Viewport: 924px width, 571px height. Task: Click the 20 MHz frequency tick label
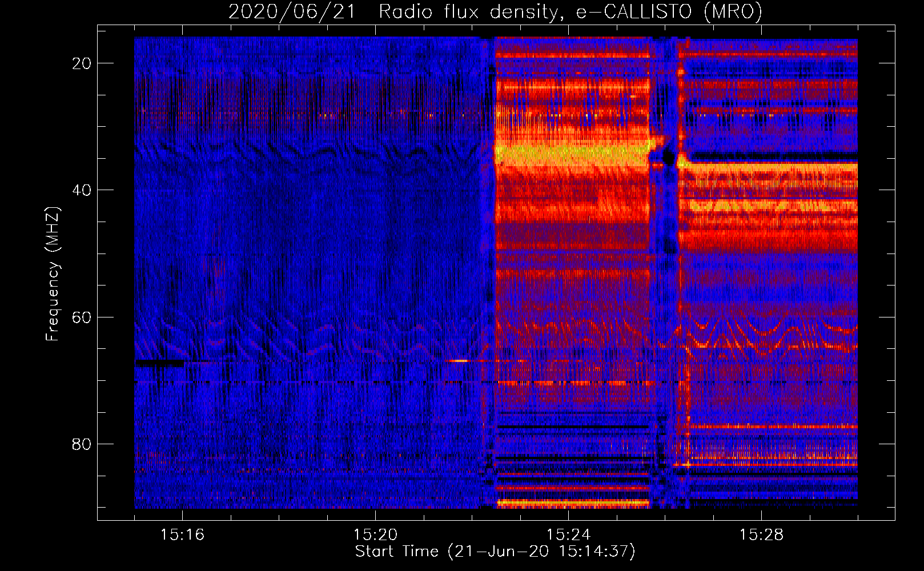click(x=82, y=63)
